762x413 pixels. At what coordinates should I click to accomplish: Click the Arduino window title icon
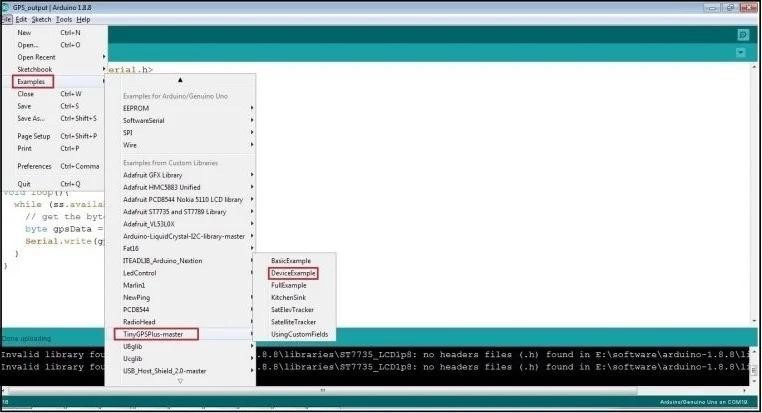pyautogui.click(x=7, y=6)
